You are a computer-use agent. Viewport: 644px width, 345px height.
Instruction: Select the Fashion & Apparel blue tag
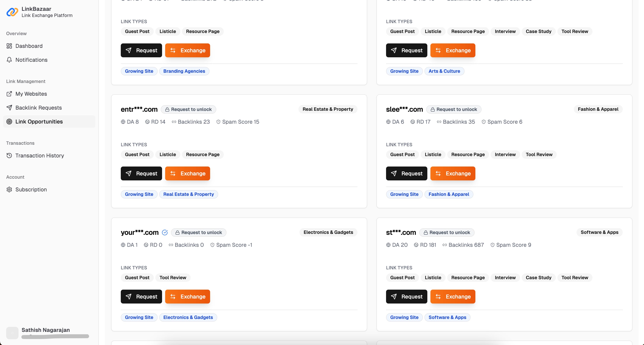coord(449,194)
